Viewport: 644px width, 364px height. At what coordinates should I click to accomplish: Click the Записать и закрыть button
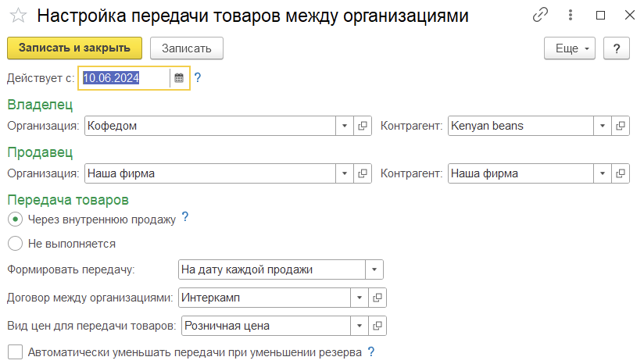pos(74,48)
